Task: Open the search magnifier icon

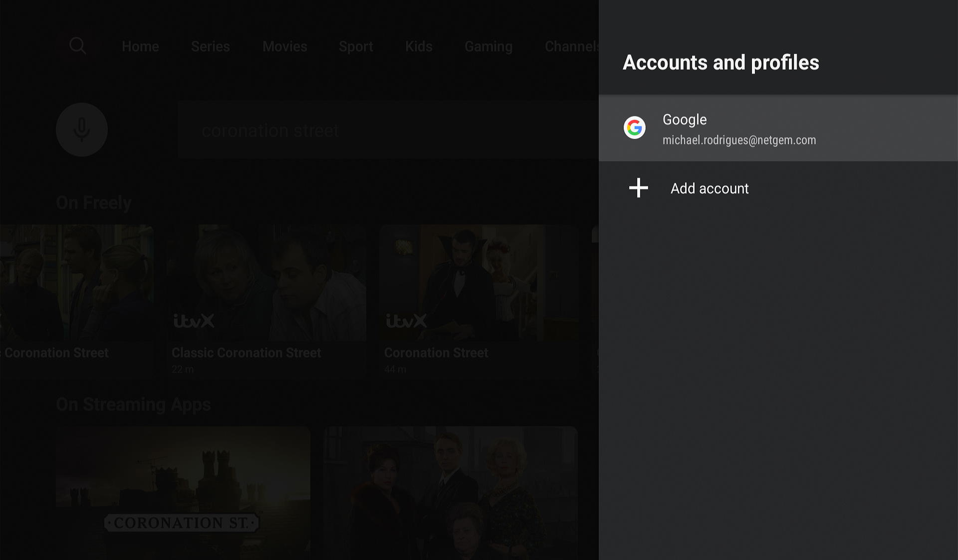Action: point(77,46)
